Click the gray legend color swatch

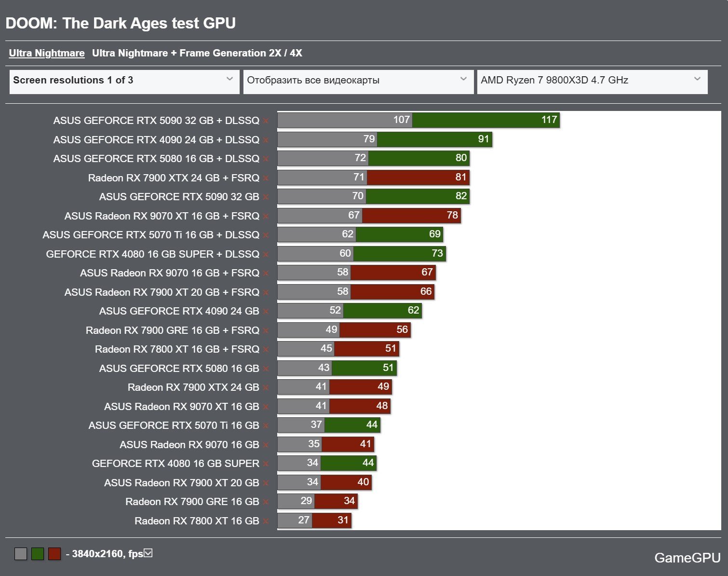(x=21, y=554)
